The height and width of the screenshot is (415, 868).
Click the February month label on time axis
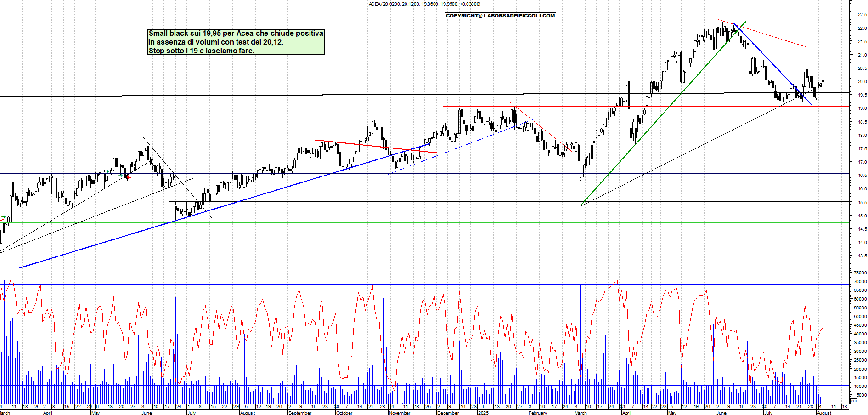(537, 413)
